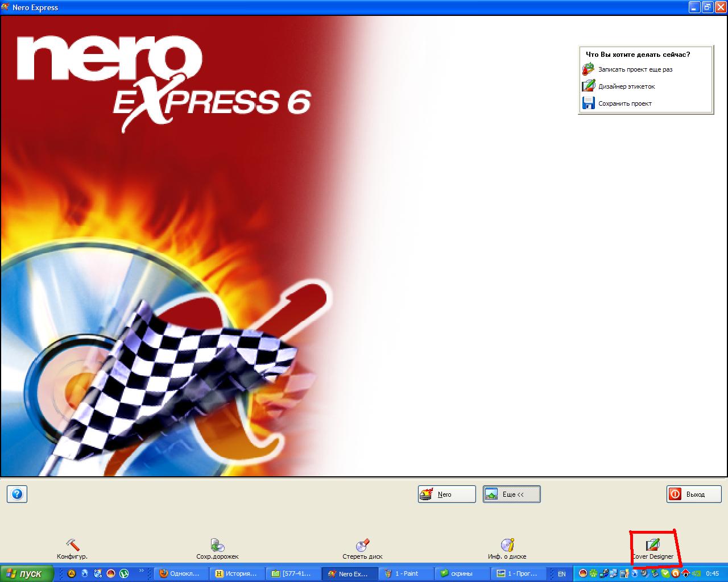
Task: Click the blue help question mark icon
Action: [17, 494]
